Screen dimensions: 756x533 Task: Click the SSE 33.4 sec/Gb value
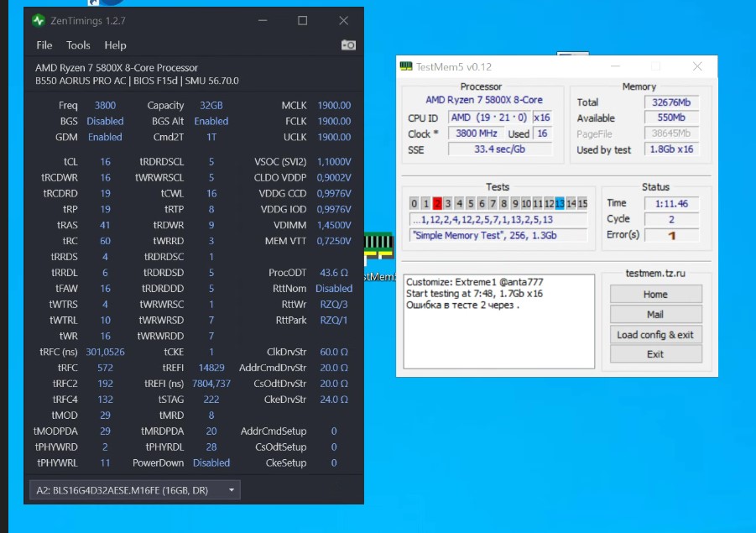pos(500,149)
